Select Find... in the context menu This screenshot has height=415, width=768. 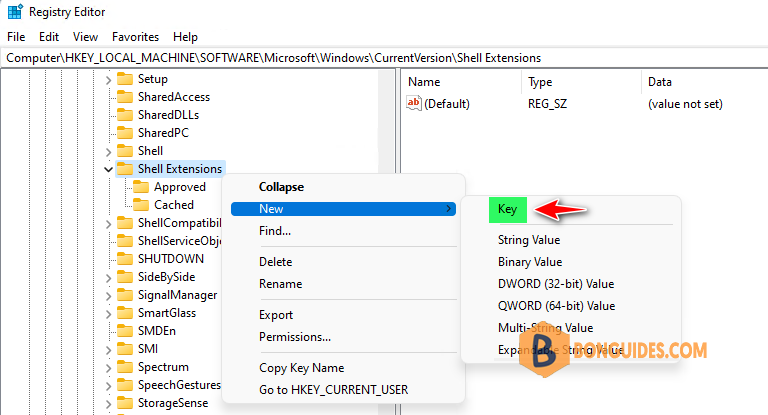(343, 231)
